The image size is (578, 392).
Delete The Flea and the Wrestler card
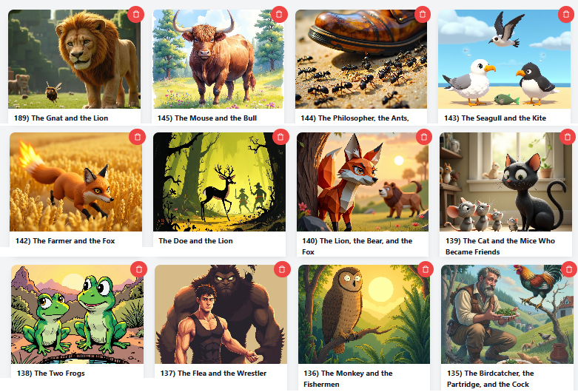[x=282, y=269]
